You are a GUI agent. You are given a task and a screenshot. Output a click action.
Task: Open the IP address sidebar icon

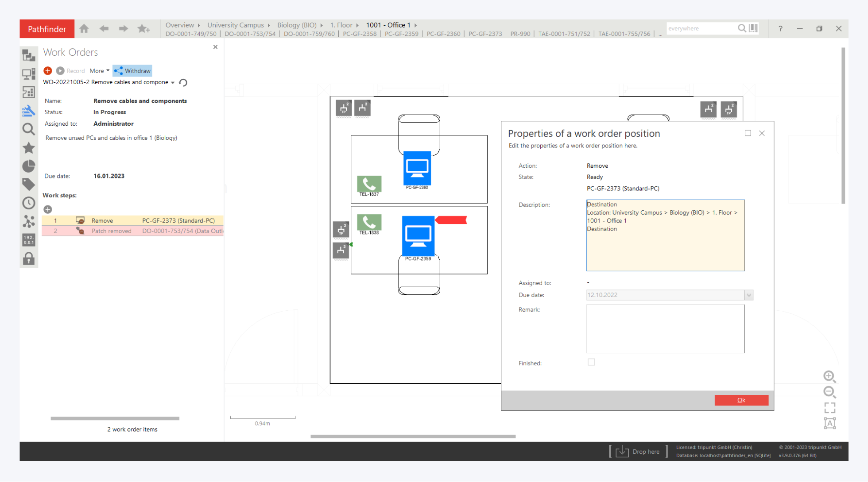[x=29, y=240]
